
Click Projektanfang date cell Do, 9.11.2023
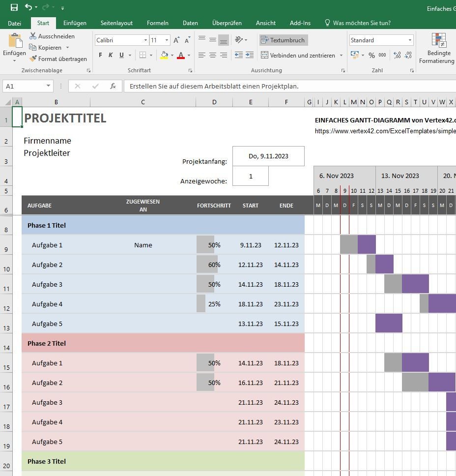(268, 156)
